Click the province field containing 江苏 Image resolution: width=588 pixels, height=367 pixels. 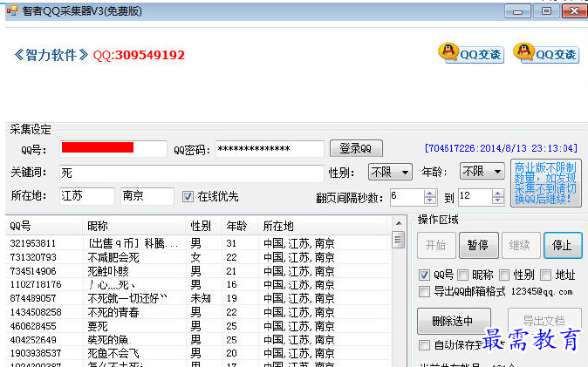[87, 196]
